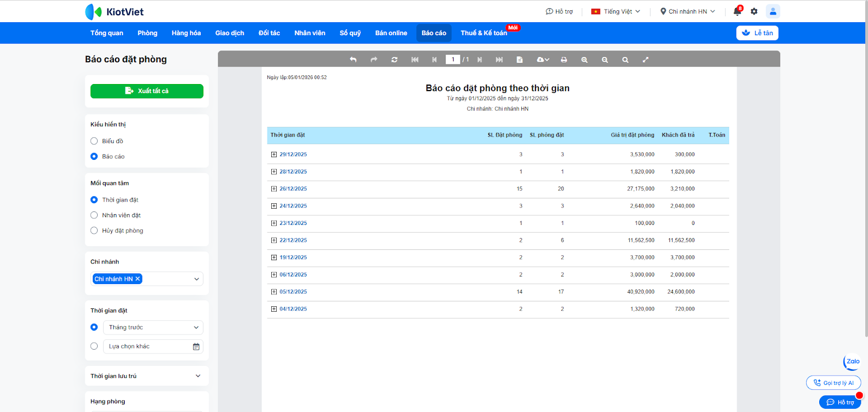Image resolution: width=868 pixels, height=412 pixels.
Task: Zoom out of the report
Action: click(605, 60)
